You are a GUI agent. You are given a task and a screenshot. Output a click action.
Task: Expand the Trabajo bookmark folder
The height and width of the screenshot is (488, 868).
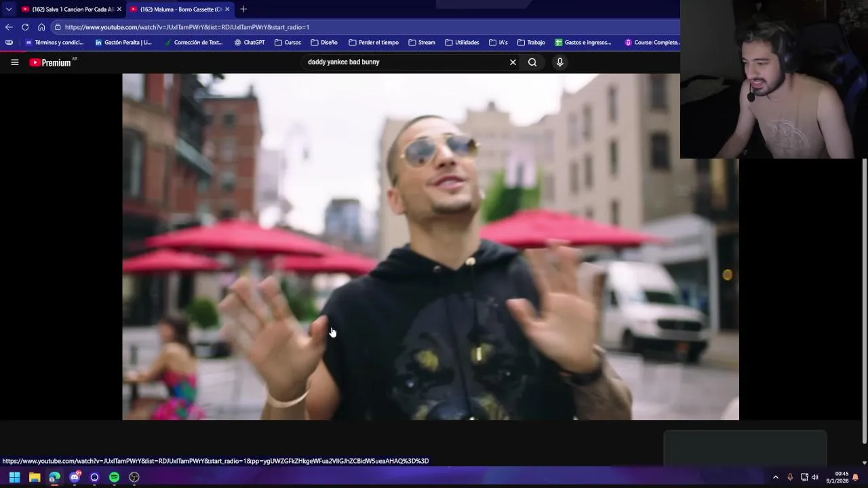pos(531,43)
